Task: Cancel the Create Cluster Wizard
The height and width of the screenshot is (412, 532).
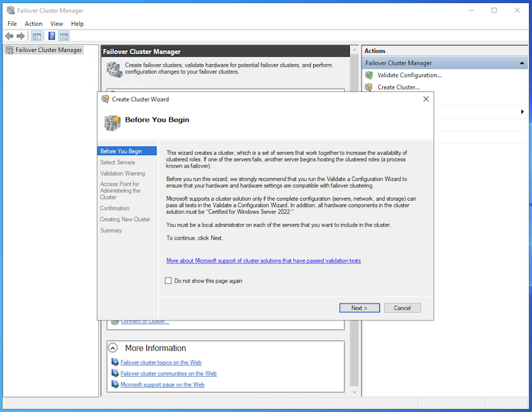Action: pyautogui.click(x=403, y=308)
